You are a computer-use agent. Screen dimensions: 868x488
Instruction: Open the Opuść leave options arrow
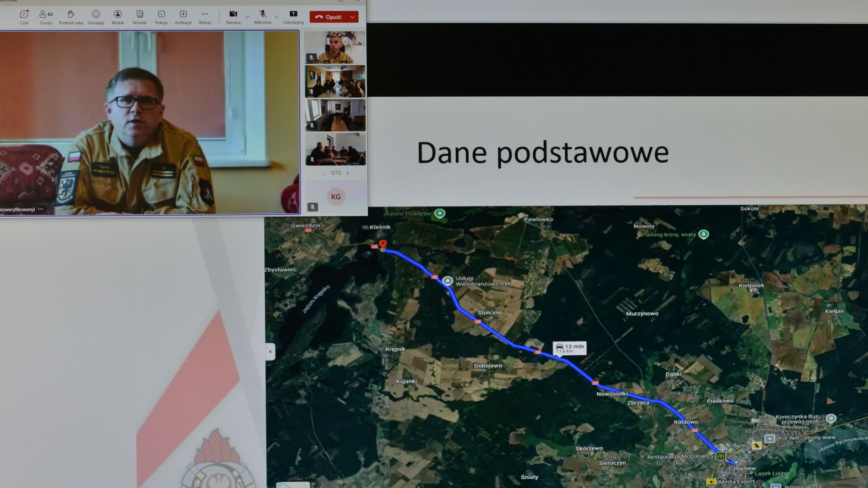pyautogui.click(x=353, y=17)
